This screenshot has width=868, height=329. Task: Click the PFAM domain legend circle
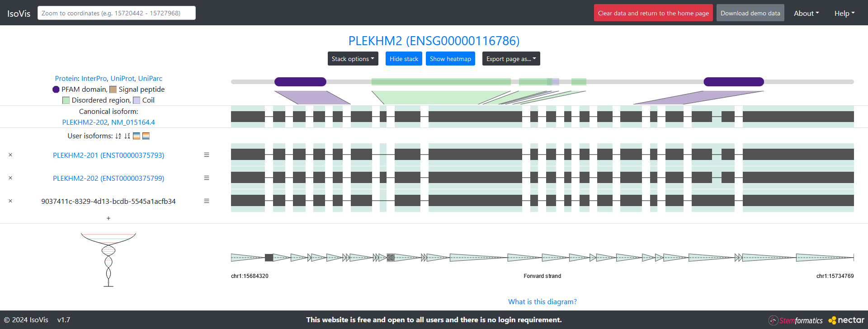(x=56, y=89)
